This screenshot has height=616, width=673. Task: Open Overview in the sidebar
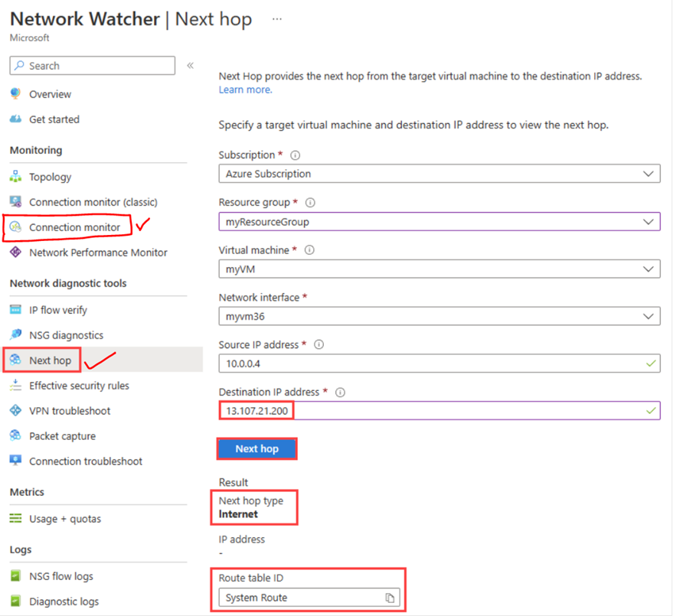[x=51, y=94]
